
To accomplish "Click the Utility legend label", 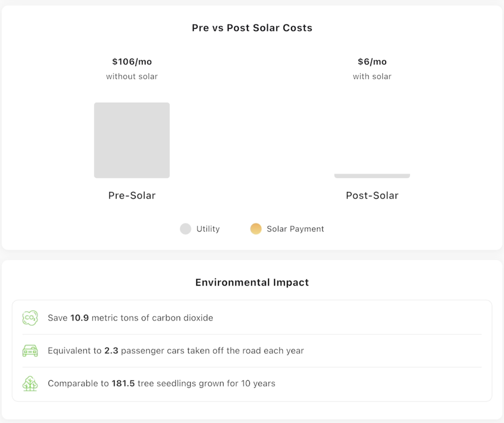I will pos(208,229).
